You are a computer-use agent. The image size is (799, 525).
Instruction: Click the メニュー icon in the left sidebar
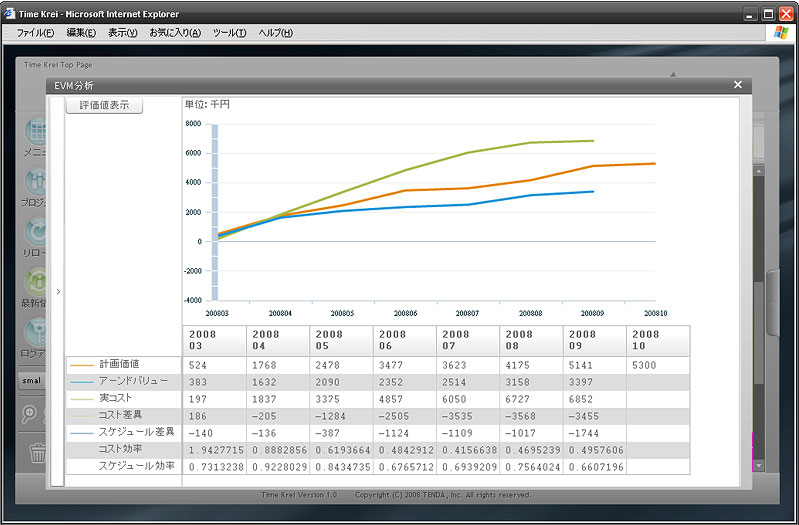tap(36, 133)
